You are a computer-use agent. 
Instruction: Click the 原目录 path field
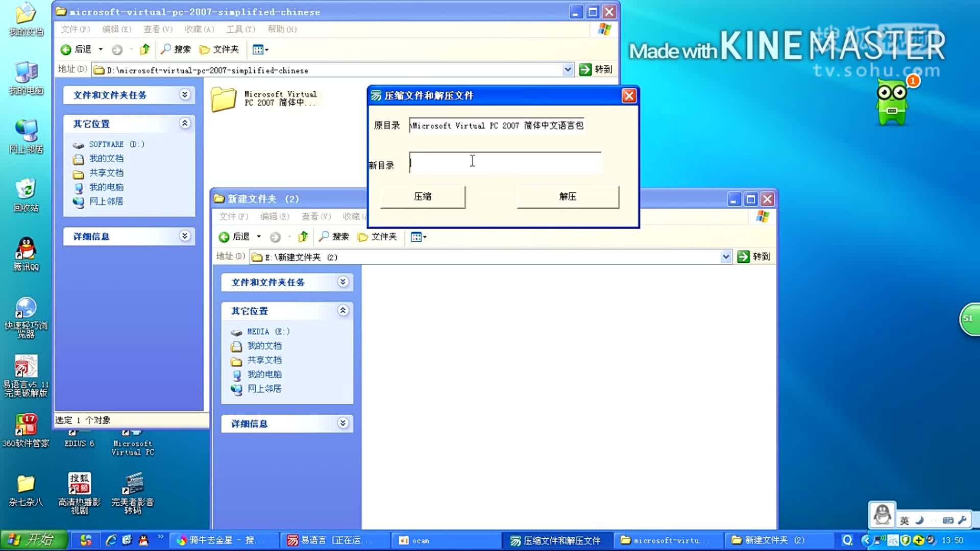coord(497,126)
